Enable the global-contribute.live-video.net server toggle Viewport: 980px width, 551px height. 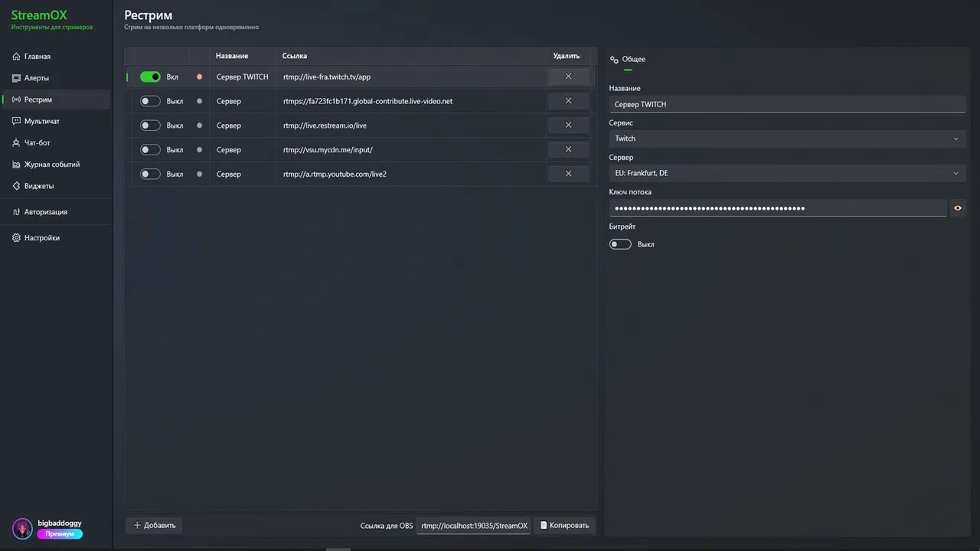tap(150, 101)
